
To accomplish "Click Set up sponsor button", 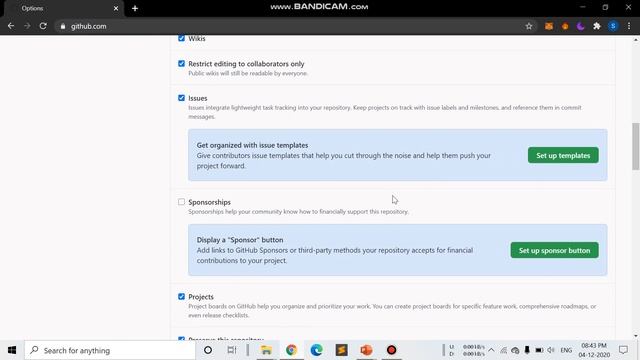I will click(554, 250).
